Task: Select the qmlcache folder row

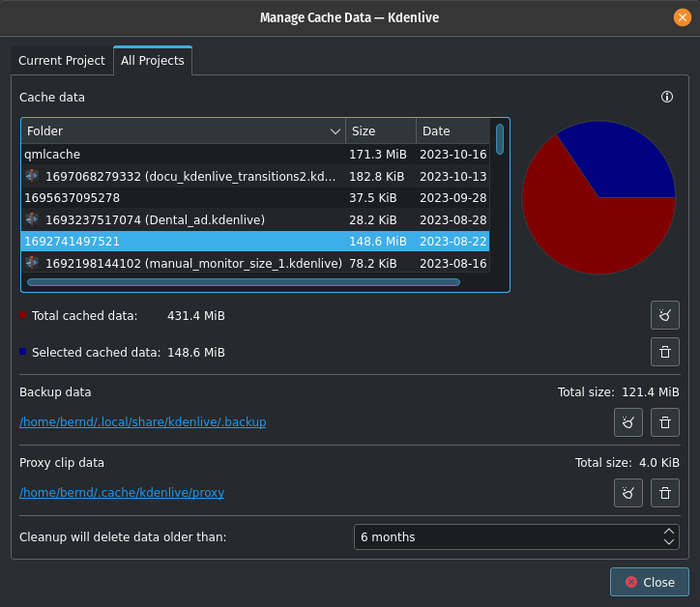Action: tap(255, 155)
